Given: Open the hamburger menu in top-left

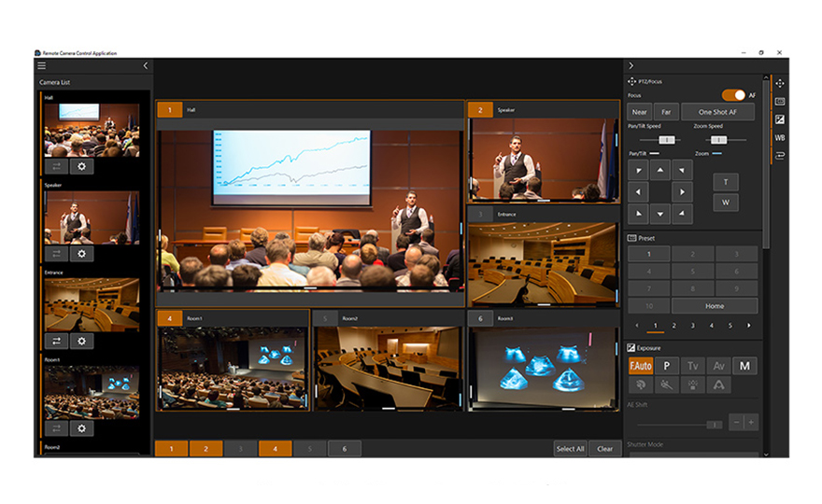Looking at the screenshot, I should coord(41,66).
